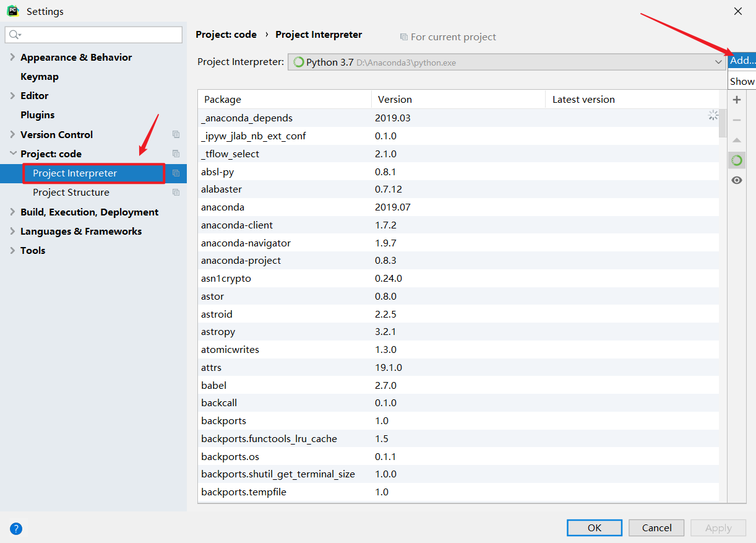Screen dimensions: 756x543
Task: Expand Build, Execution, Deployment section
Action: [x=12, y=212]
